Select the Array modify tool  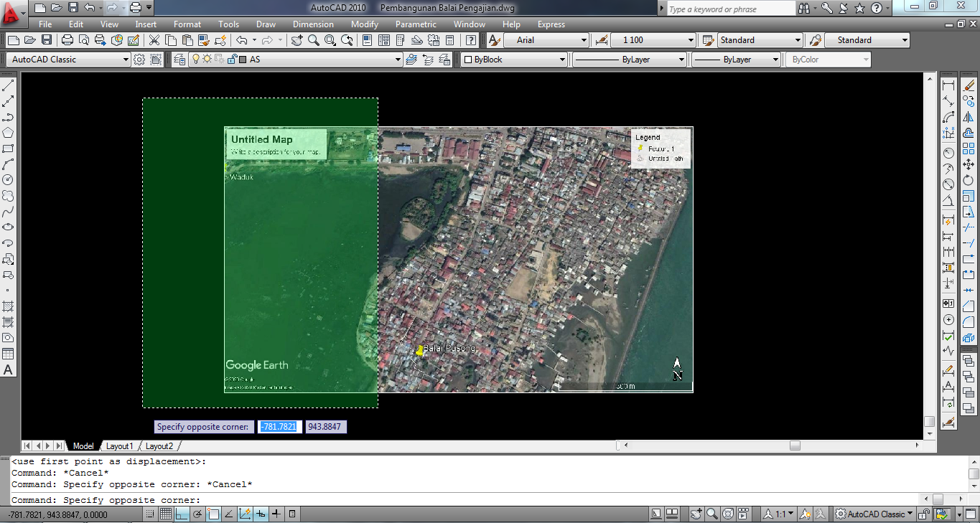[x=969, y=149]
